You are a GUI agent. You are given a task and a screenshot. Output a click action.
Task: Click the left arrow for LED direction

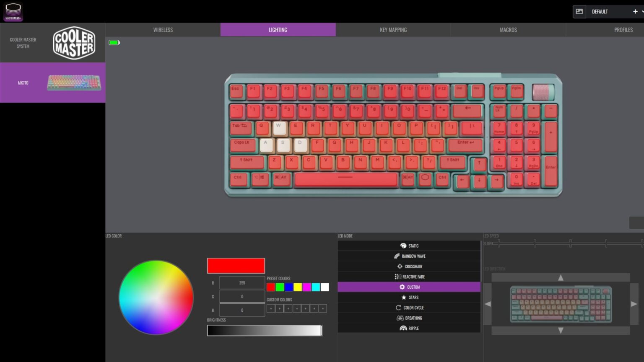click(x=488, y=304)
